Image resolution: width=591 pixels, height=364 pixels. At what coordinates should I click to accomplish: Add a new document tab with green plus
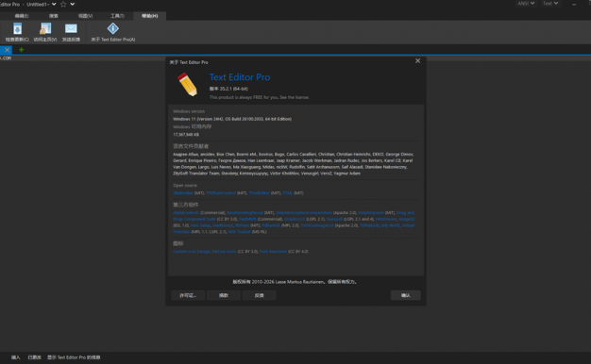21,50
